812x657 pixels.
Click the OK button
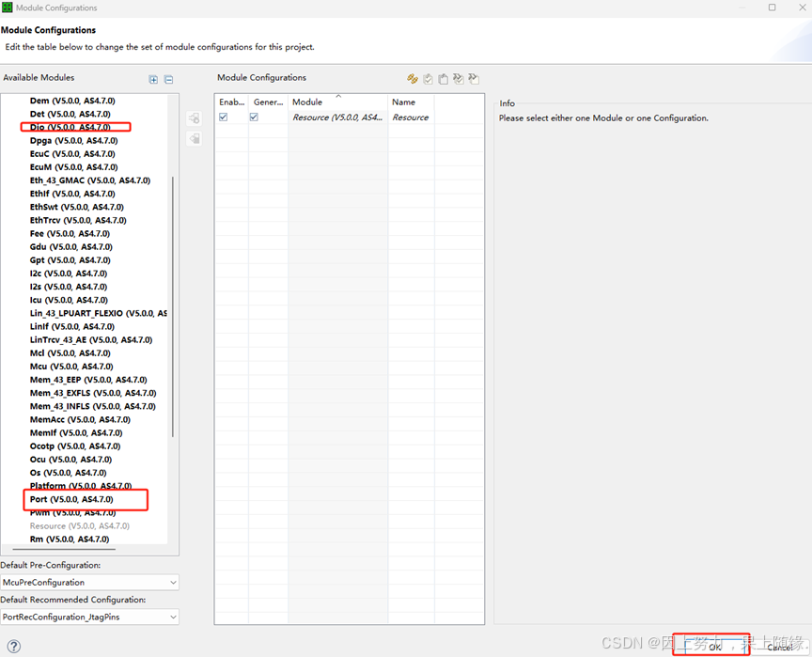[714, 647]
